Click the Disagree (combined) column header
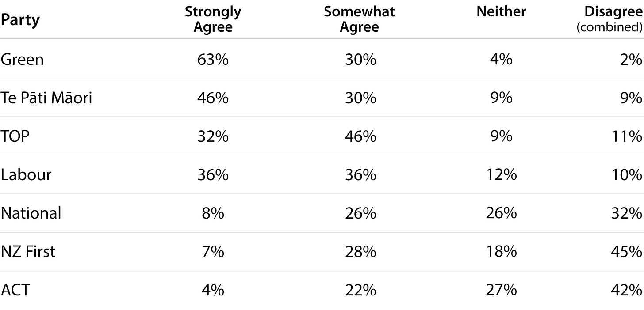This screenshot has height=310, width=644. click(x=609, y=19)
